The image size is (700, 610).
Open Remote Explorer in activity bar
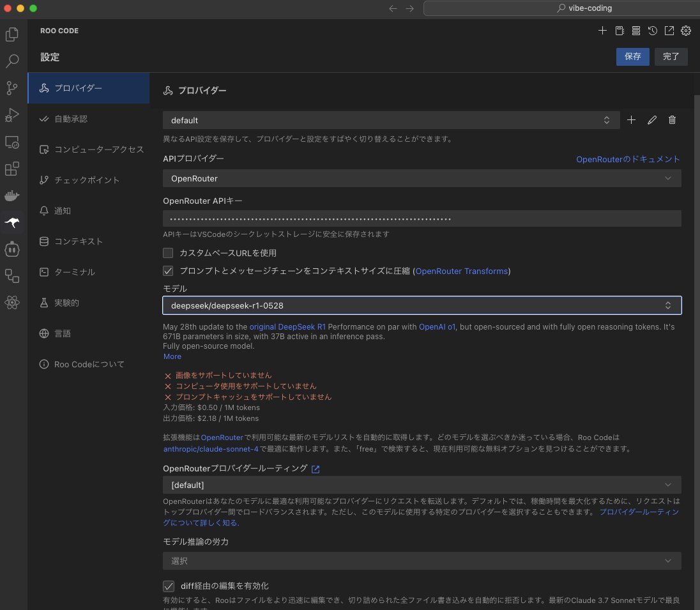(12, 142)
